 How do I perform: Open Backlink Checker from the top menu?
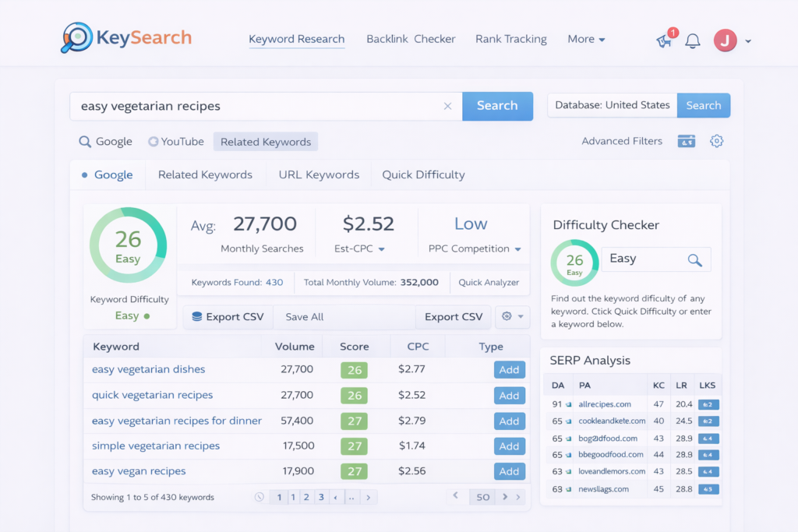(x=411, y=39)
